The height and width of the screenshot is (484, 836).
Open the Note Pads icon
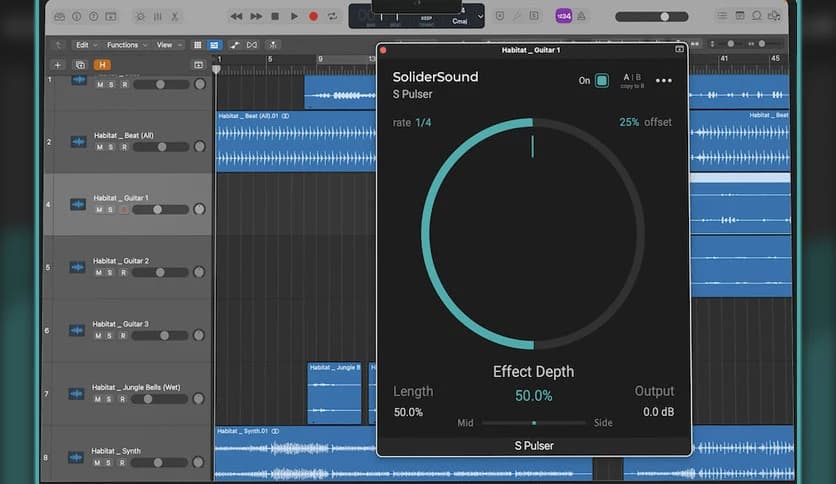[739, 16]
